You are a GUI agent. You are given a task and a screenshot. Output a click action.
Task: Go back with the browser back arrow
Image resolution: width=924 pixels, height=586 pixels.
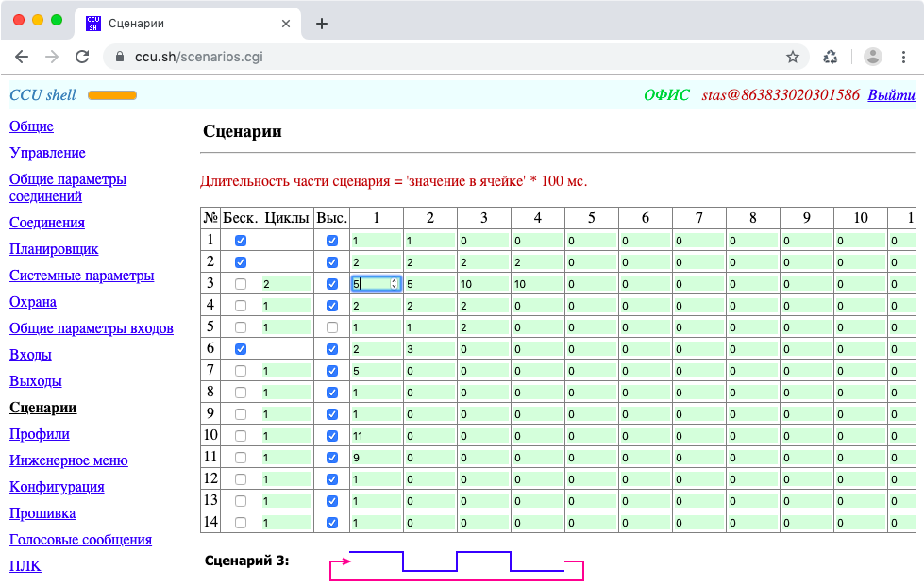pyautogui.click(x=22, y=57)
